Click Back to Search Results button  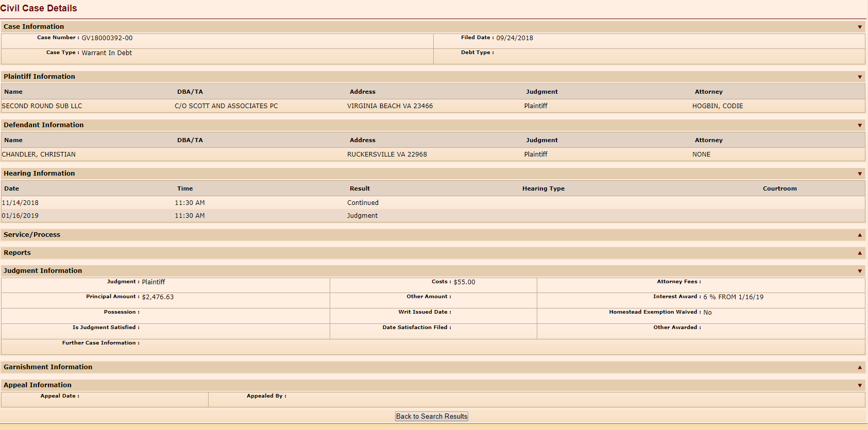pyautogui.click(x=432, y=416)
